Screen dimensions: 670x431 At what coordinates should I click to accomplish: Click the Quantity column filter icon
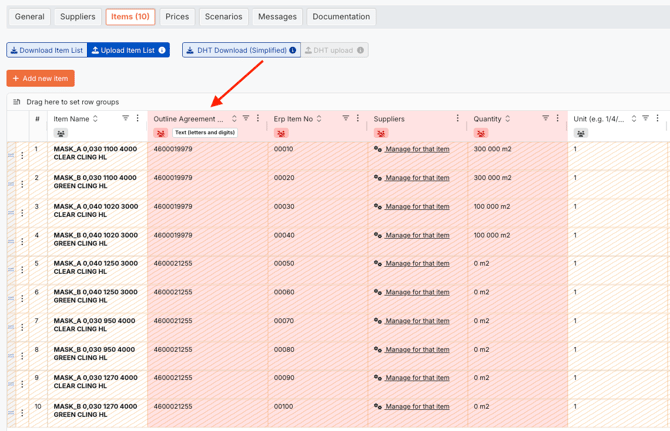(545, 119)
